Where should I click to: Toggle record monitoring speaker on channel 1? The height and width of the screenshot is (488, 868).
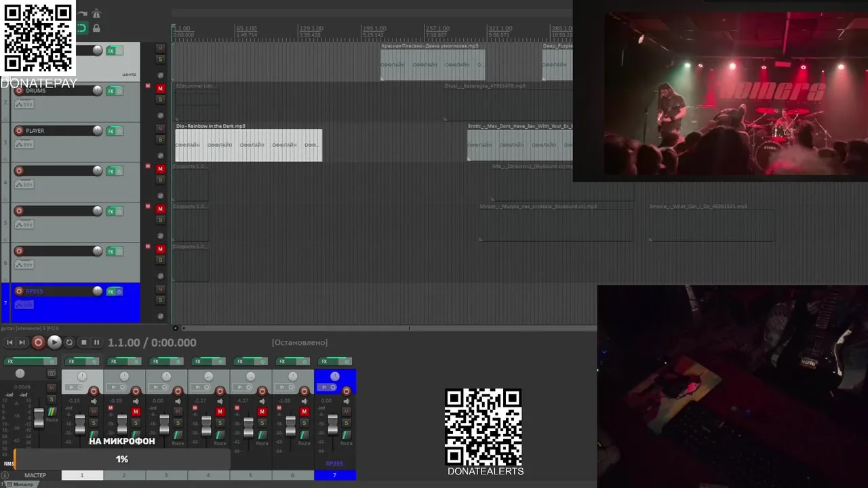coord(94,401)
